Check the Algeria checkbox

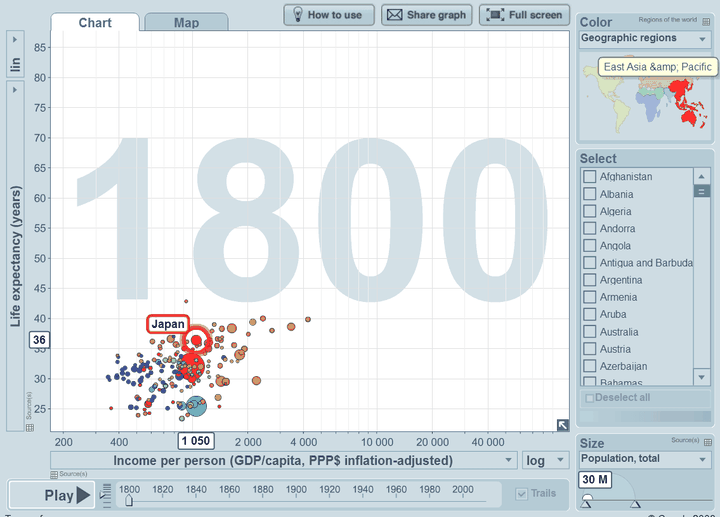590,211
